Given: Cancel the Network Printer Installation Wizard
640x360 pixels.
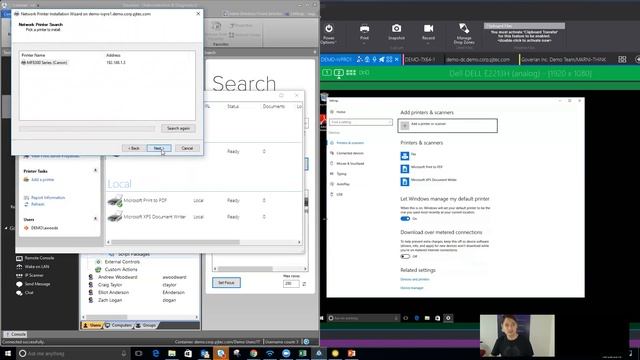Looking at the screenshot, I should pos(187,148).
